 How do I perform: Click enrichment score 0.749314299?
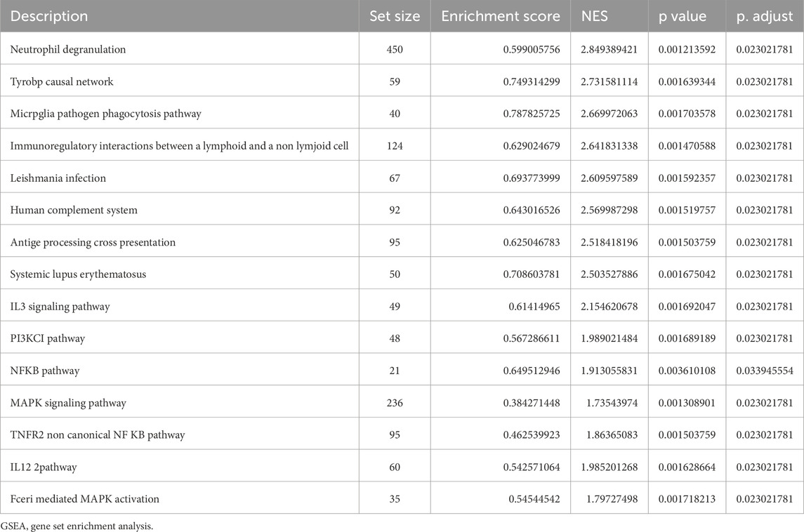point(532,81)
